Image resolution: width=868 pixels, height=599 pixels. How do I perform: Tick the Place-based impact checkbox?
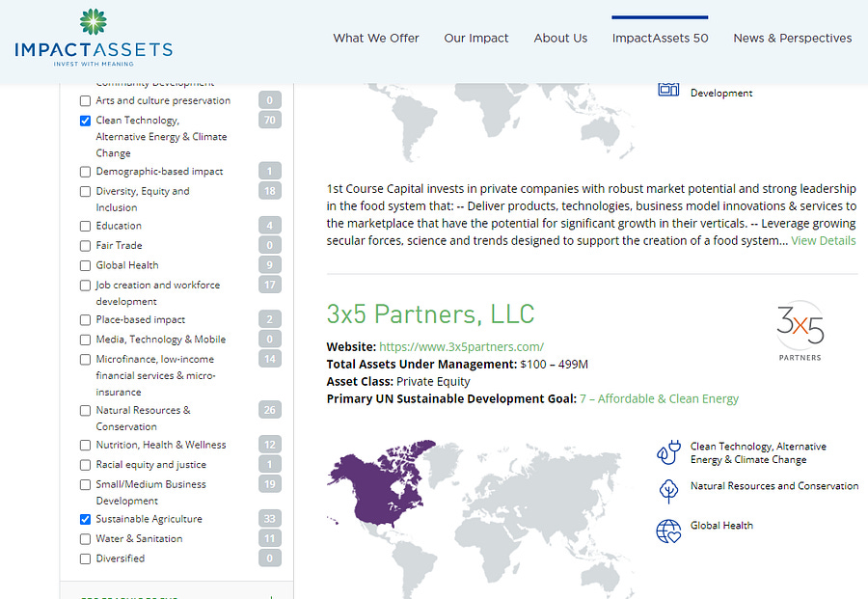(x=85, y=320)
